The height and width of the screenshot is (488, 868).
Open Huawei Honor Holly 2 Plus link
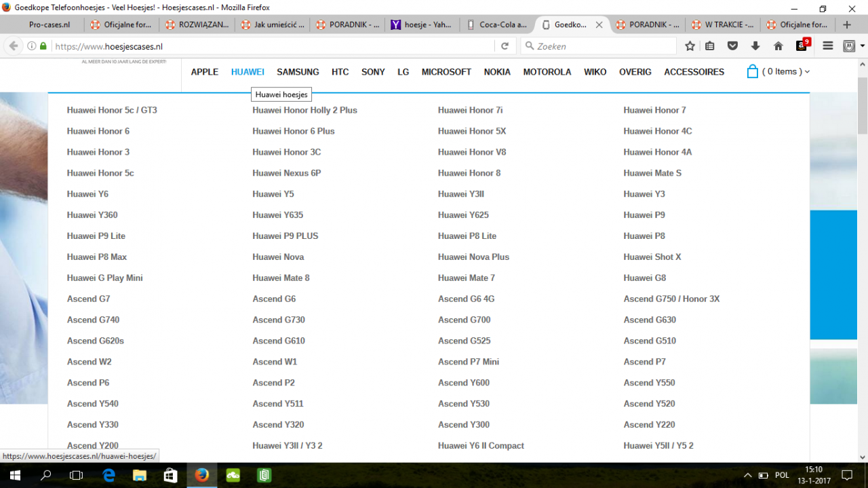coord(304,110)
